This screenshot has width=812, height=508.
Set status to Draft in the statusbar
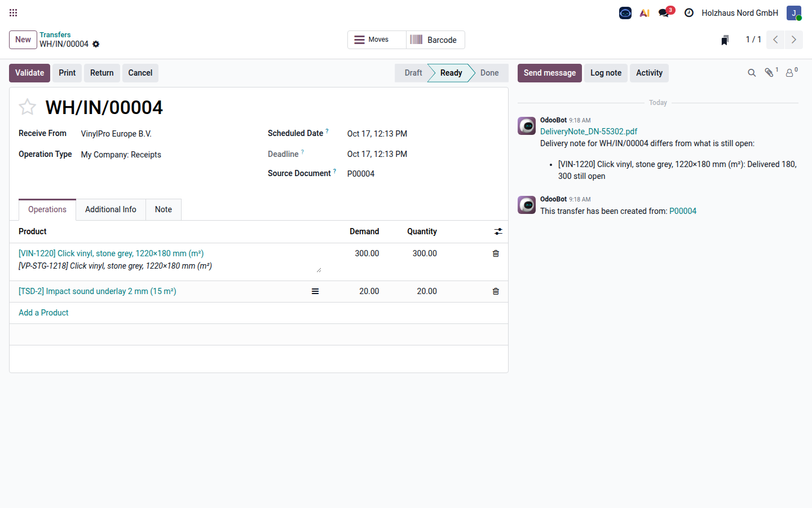tap(413, 73)
